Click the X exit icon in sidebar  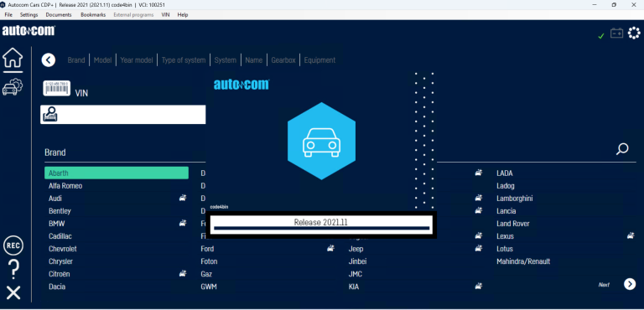pos(13,293)
